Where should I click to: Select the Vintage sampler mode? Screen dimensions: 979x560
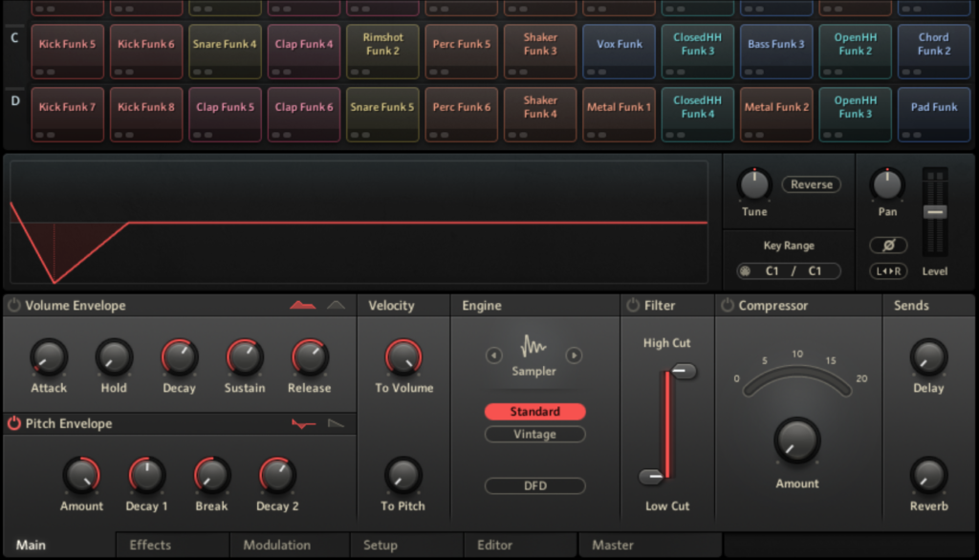(x=534, y=434)
